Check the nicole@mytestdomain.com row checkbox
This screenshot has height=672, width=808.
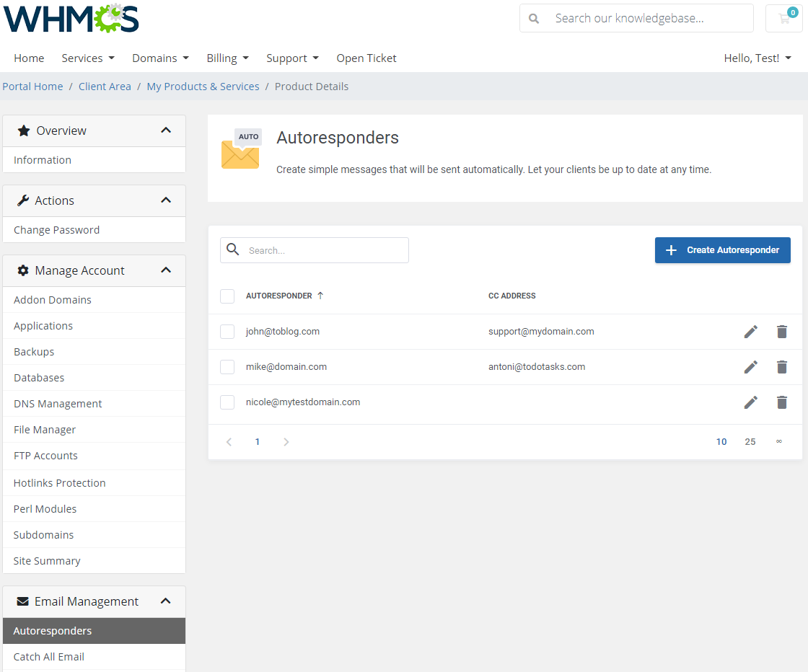[227, 402]
